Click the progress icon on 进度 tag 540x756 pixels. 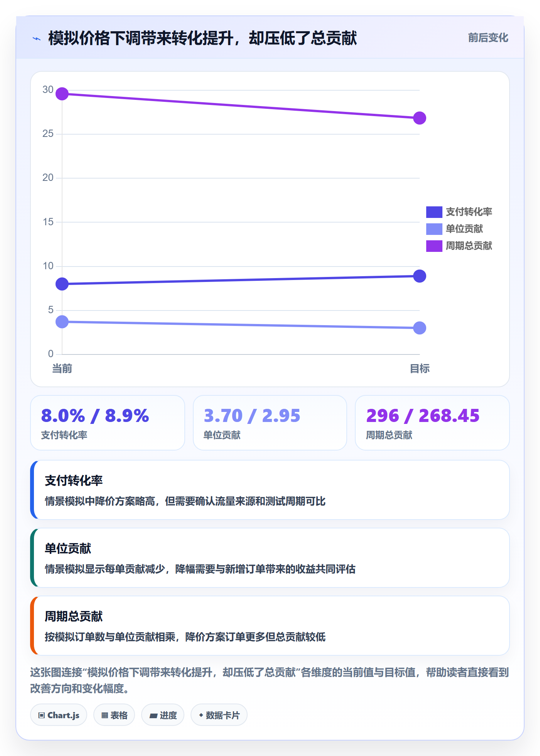point(154,716)
